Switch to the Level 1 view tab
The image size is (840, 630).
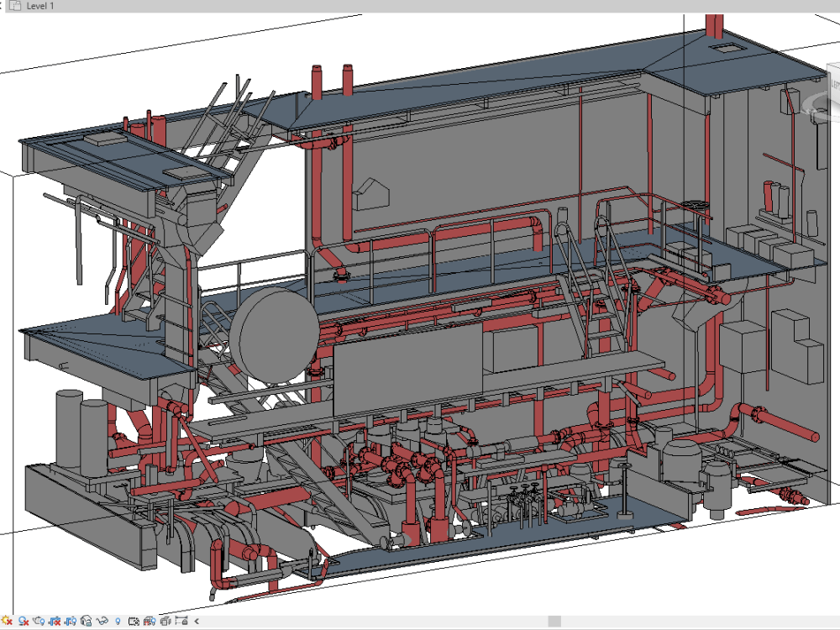pos(40,6)
